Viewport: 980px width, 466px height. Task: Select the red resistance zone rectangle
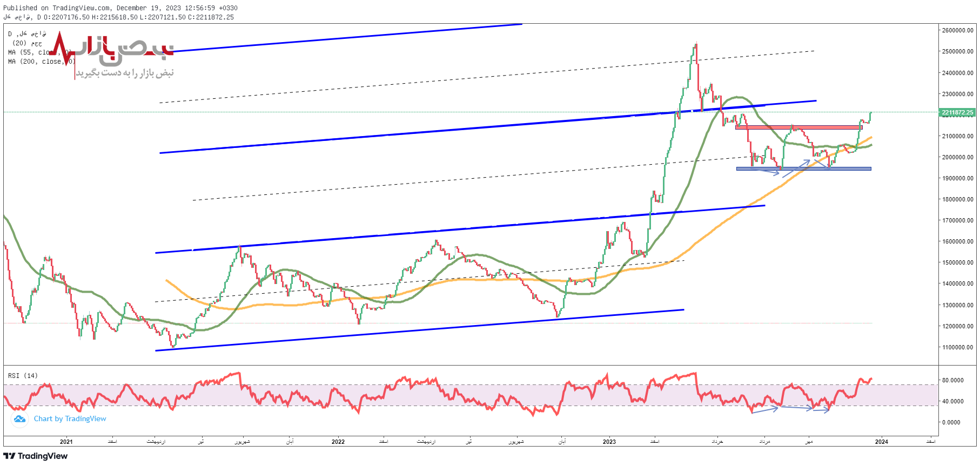point(798,127)
